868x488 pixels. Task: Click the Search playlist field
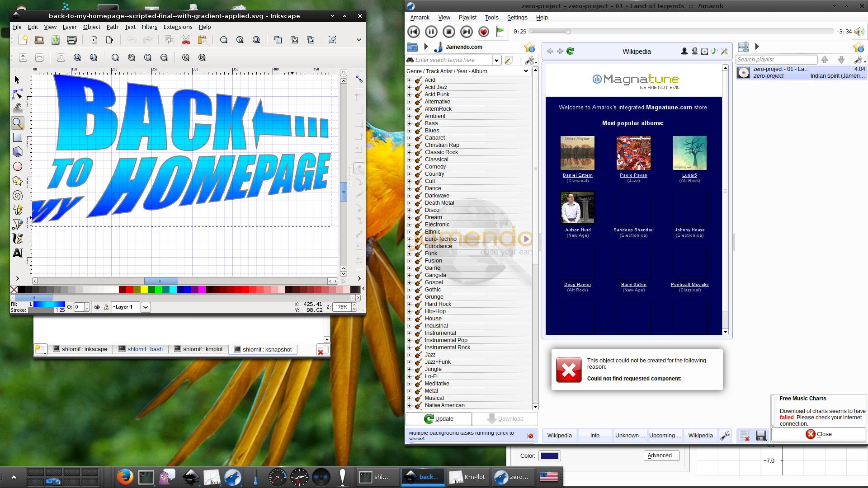(x=776, y=60)
